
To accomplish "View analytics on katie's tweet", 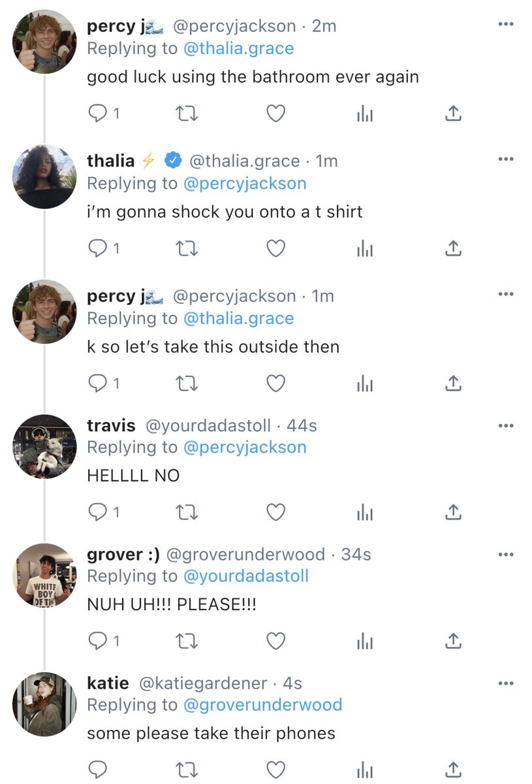I will [364, 770].
